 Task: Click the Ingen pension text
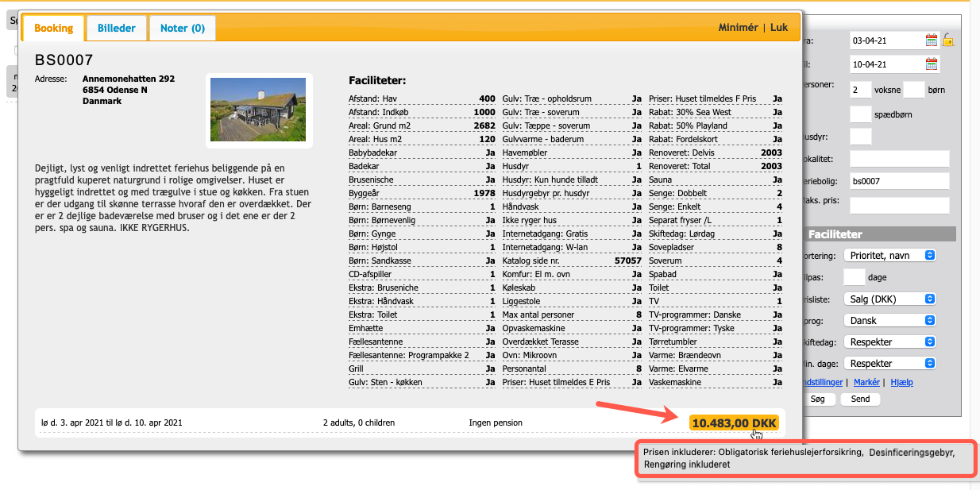496,422
